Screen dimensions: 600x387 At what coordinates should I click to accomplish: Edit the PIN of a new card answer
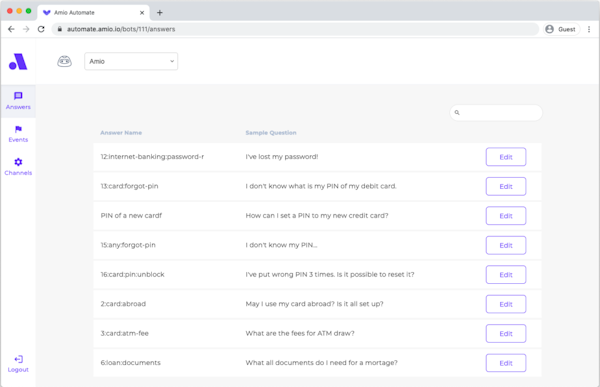point(506,216)
